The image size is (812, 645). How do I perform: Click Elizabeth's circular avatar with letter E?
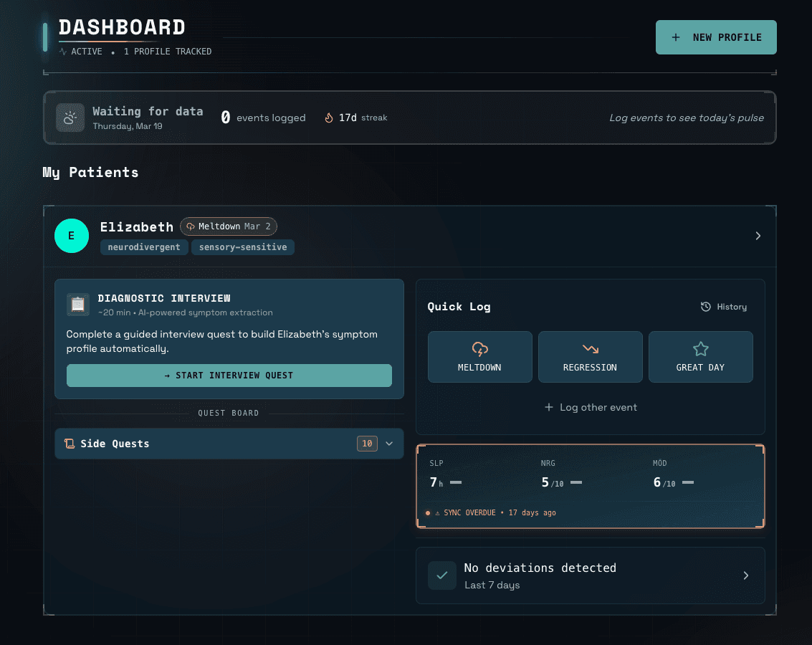[72, 235]
